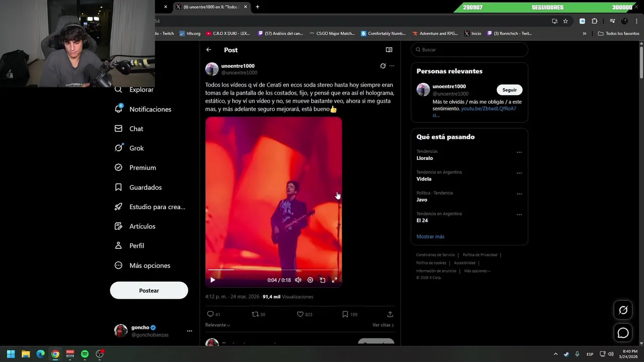Open the floating Grok button
Screen dimensions: 644x362
click(x=623, y=310)
